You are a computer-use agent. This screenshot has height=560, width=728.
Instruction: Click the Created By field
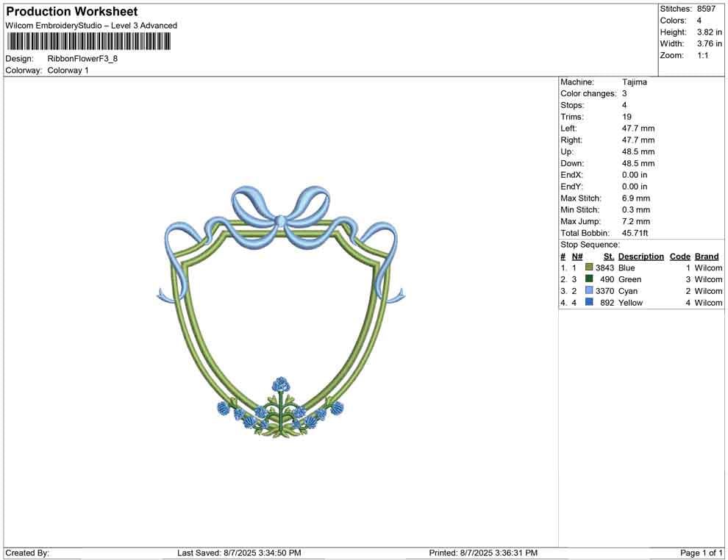[x=26, y=553]
